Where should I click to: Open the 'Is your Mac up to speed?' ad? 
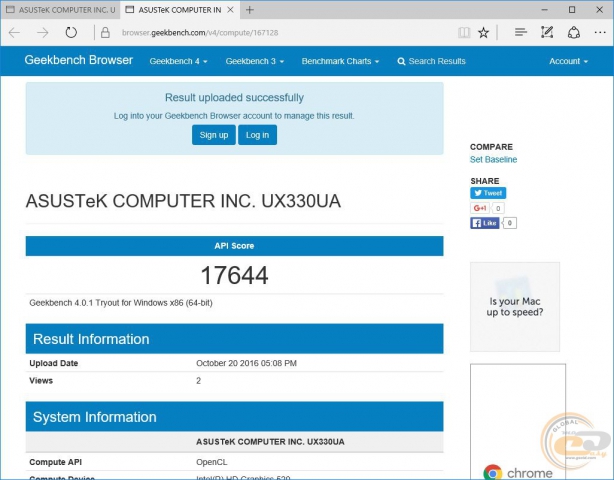(515, 307)
